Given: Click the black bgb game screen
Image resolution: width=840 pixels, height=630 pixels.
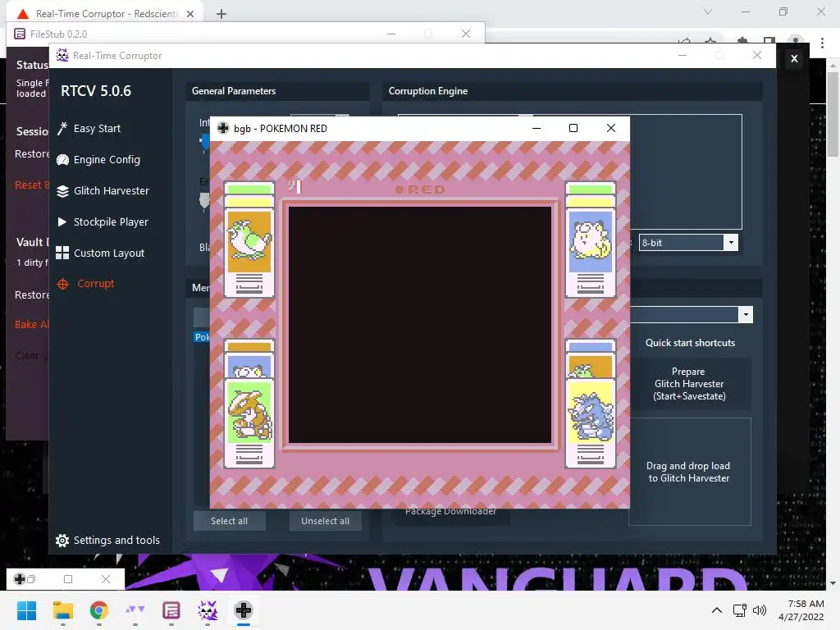Looking at the screenshot, I should coord(419,325).
